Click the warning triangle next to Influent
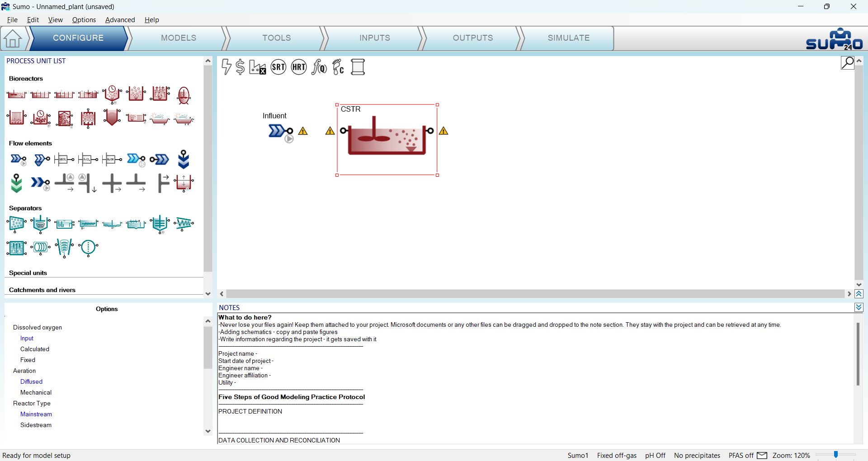The width and height of the screenshot is (868, 461). (303, 131)
